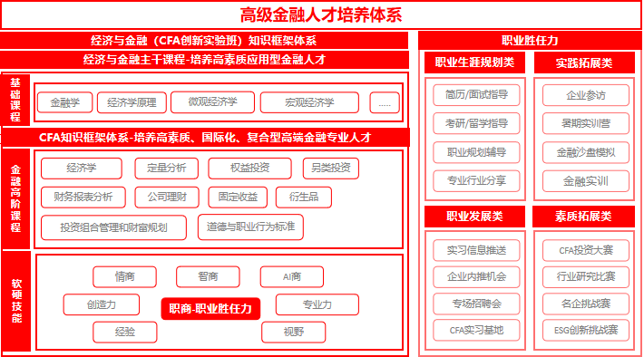
Task: Select 经济学 in the advanced courses
Action: (x=82, y=169)
